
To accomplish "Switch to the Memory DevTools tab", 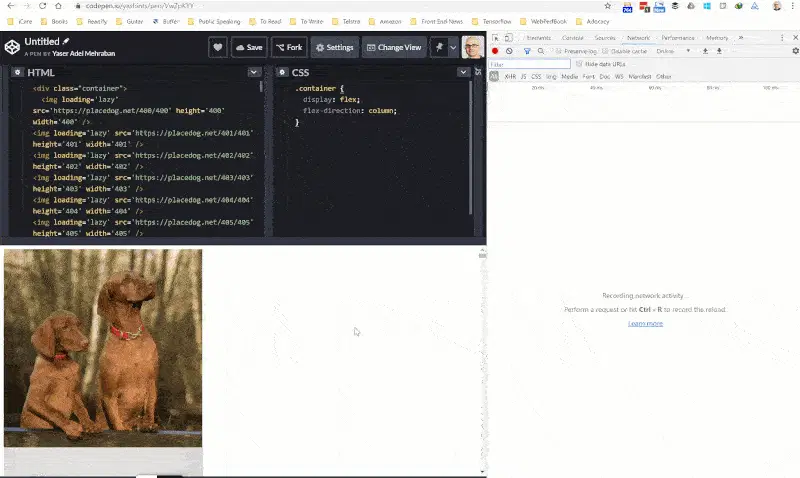I will (717, 38).
